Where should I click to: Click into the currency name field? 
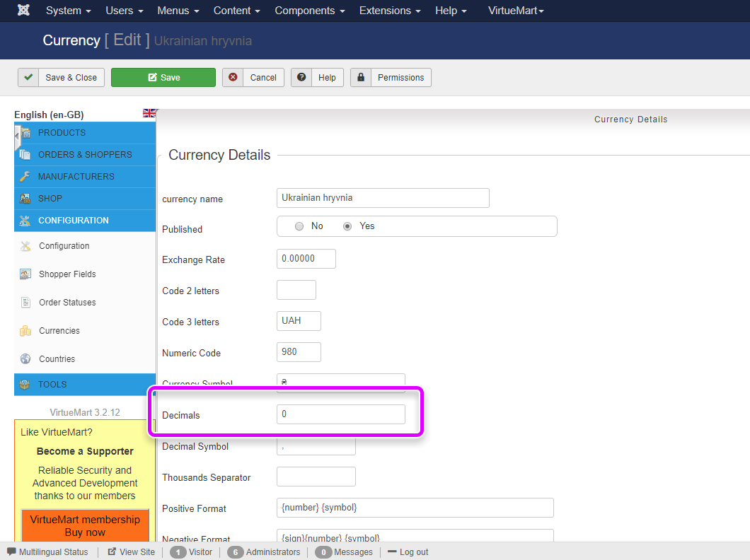[383, 198]
